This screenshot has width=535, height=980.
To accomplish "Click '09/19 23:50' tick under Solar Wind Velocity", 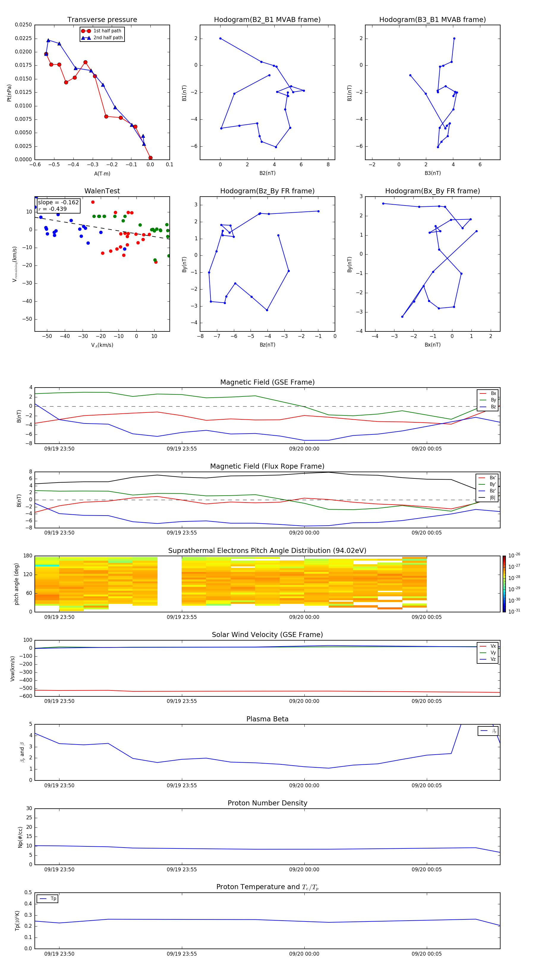I will [59, 701].
